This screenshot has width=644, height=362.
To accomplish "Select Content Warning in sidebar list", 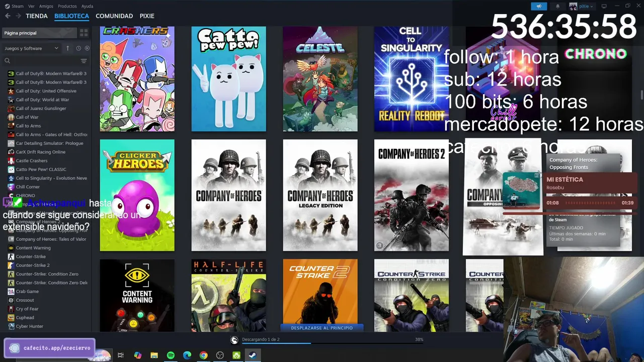I will click(33, 248).
